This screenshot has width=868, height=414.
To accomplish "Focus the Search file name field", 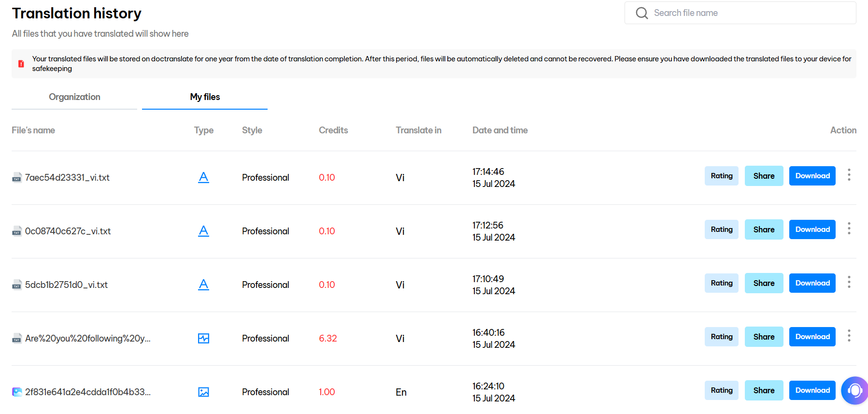I will [x=749, y=13].
